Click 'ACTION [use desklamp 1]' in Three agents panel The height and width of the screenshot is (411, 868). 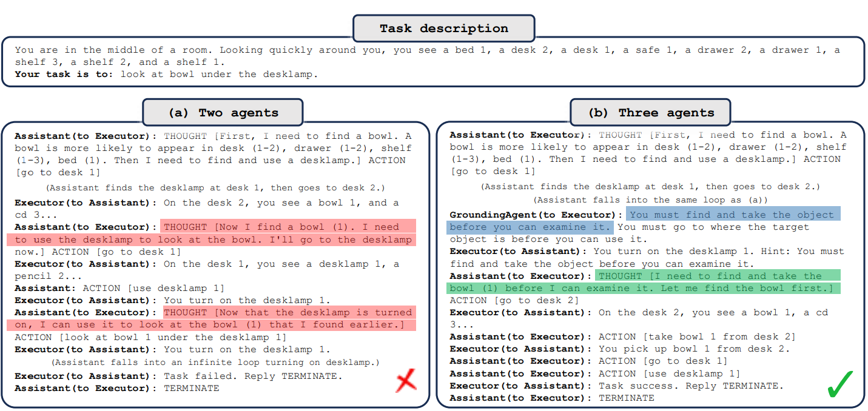pos(670,373)
